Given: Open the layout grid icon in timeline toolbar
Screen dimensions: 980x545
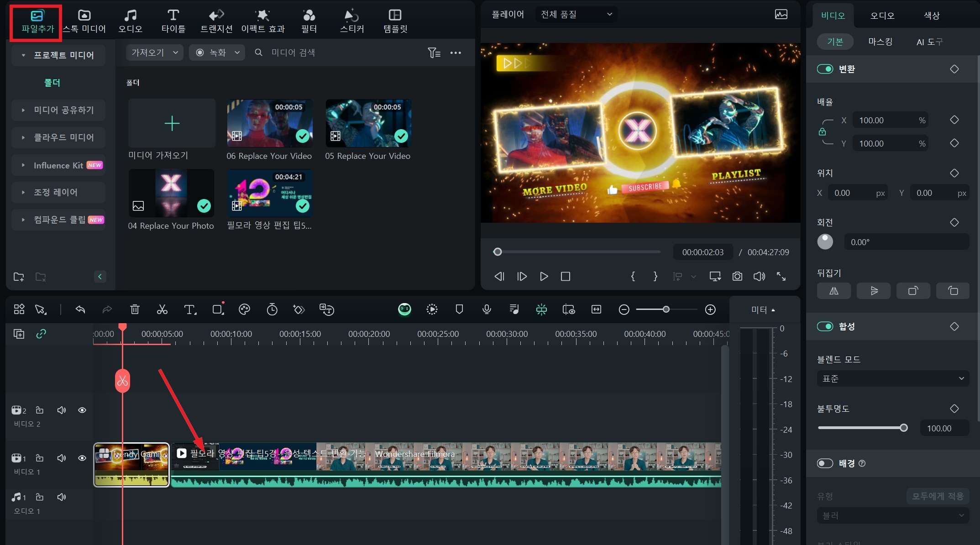Looking at the screenshot, I should point(19,309).
